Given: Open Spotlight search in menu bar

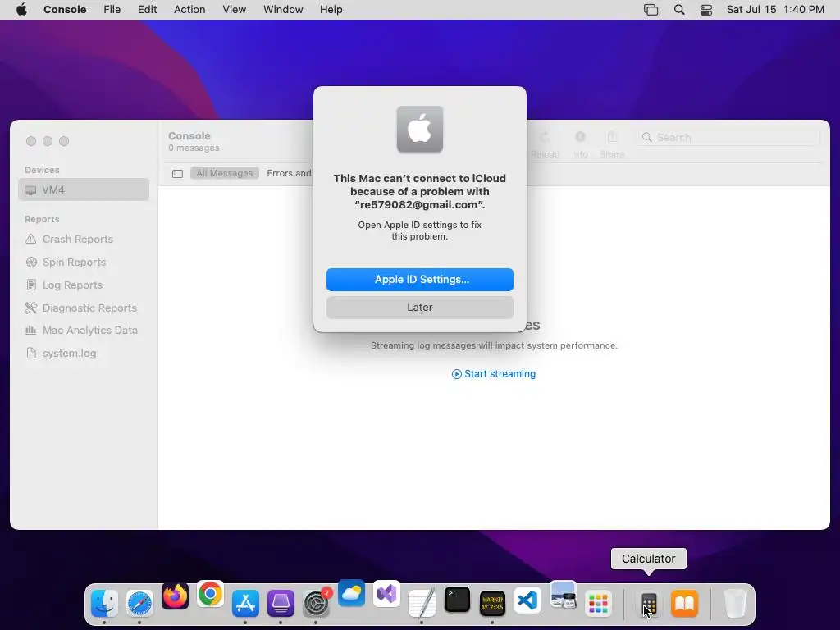Looking at the screenshot, I should pyautogui.click(x=679, y=10).
